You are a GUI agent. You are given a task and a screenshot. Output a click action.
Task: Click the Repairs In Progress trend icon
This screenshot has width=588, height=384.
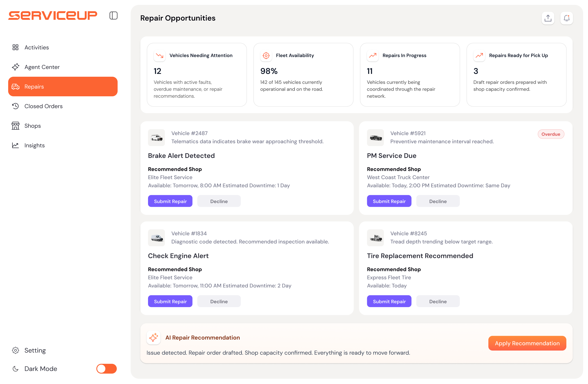click(373, 55)
